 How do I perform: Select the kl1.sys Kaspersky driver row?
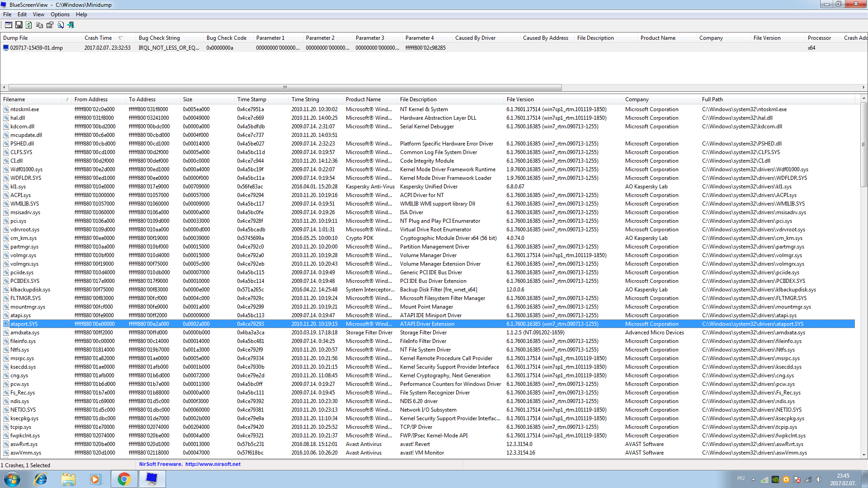tap(18, 187)
